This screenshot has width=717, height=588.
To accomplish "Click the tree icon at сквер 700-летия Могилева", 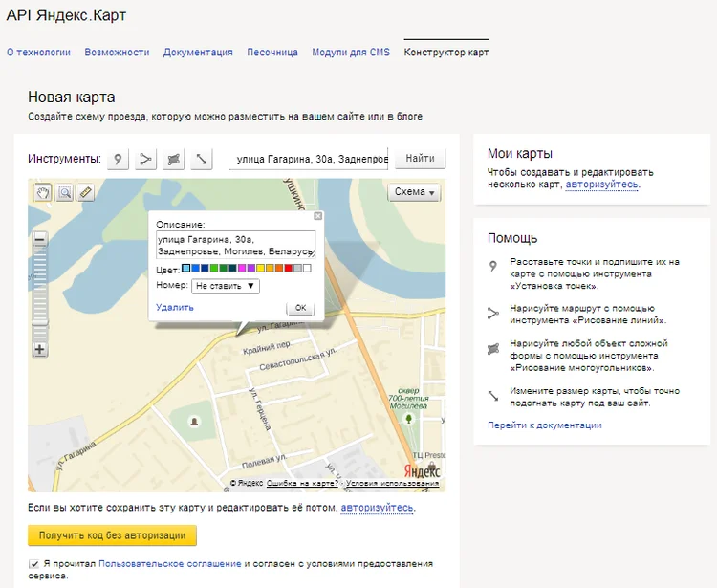I will click(409, 418).
